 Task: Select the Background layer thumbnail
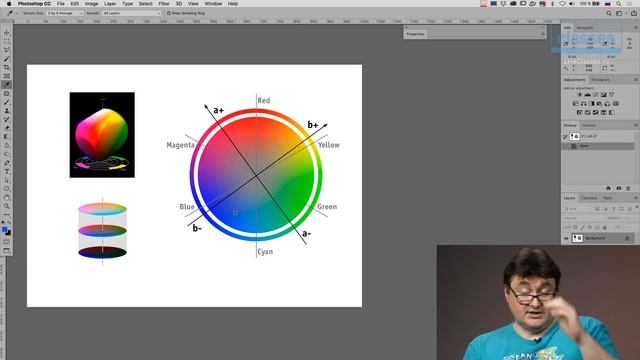click(x=577, y=238)
